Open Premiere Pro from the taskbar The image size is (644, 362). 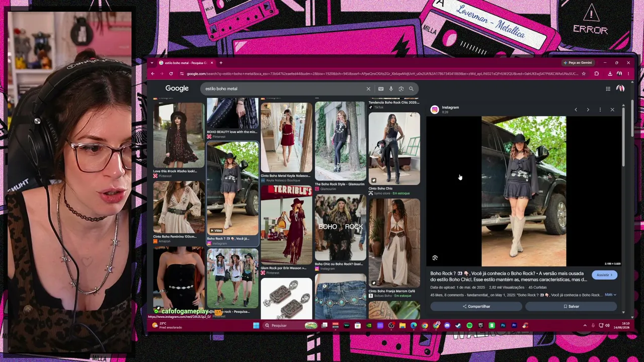tap(514, 325)
